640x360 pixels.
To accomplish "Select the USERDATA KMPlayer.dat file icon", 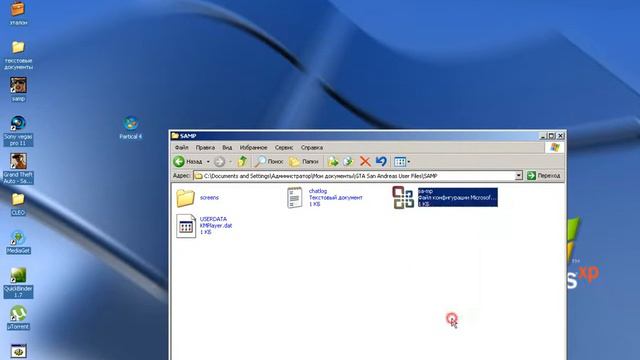I will click(186, 226).
